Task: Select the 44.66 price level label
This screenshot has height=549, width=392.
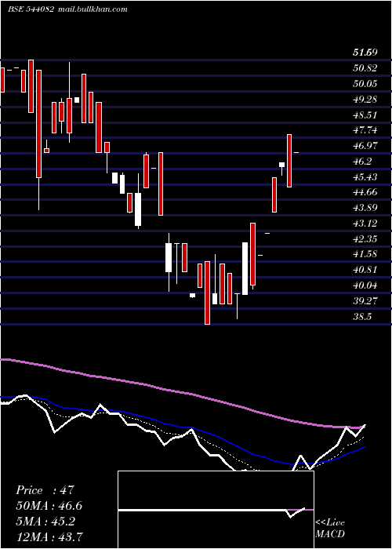Action: coord(365,192)
